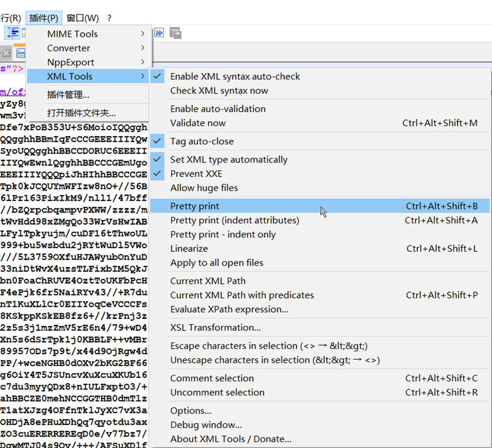Close the tab with the X icon
This screenshot has width=492, height=448.
point(7,53)
